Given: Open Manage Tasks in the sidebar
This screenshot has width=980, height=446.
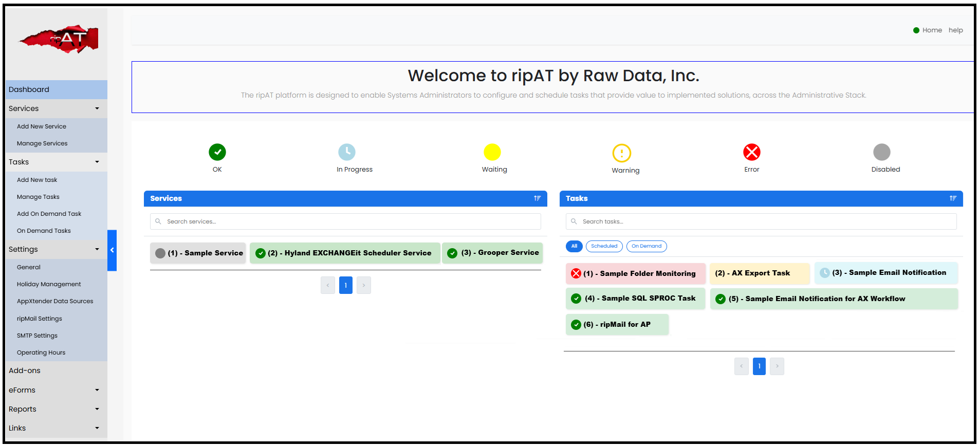Looking at the screenshot, I should pyautogui.click(x=38, y=197).
